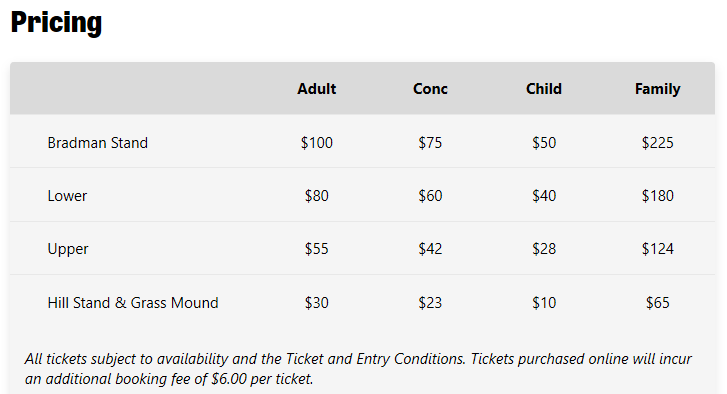Click the Bradman Stand row label
The height and width of the screenshot is (394, 727).
click(x=97, y=143)
